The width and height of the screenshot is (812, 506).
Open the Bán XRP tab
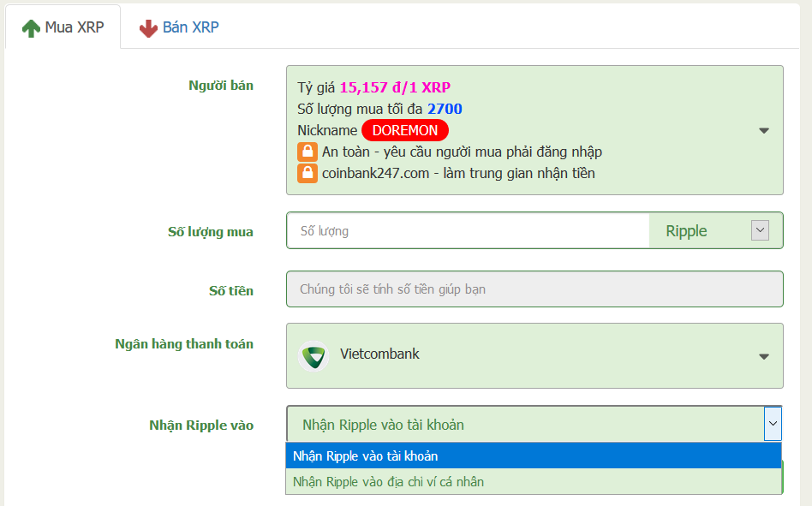coord(179,27)
